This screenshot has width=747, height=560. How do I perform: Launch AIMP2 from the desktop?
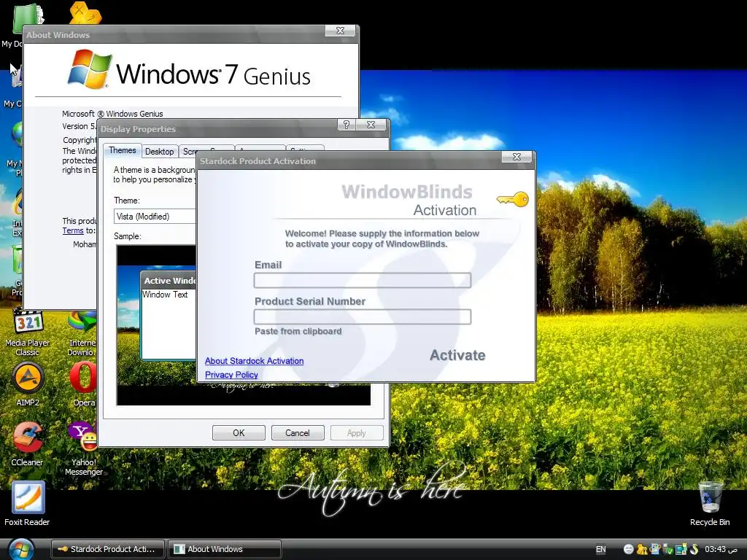tap(28, 384)
